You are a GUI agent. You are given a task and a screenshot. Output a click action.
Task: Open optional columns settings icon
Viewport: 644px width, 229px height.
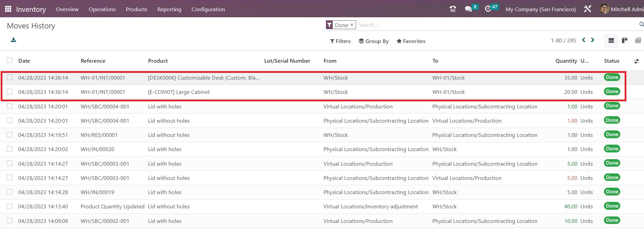tap(637, 61)
